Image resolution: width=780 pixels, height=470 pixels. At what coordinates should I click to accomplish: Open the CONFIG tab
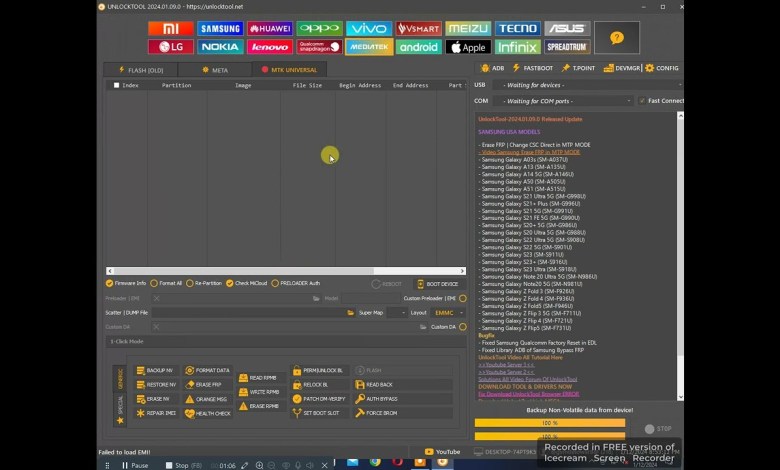(662, 68)
